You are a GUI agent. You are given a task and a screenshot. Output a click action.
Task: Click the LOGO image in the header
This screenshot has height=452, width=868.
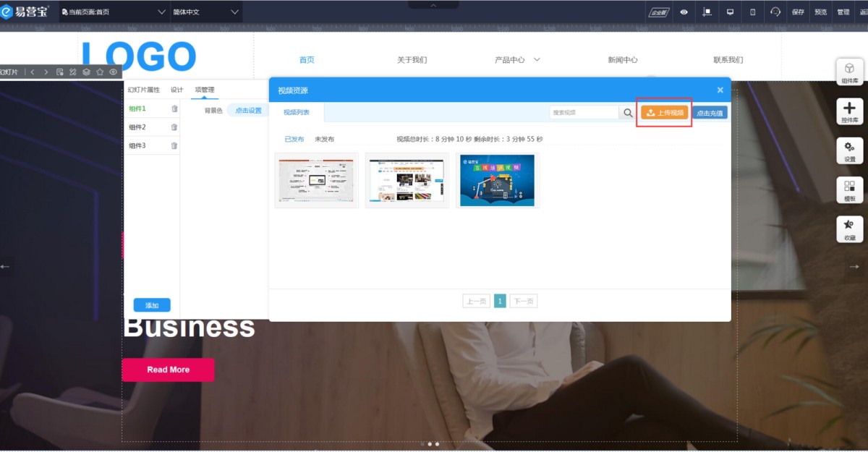138,56
